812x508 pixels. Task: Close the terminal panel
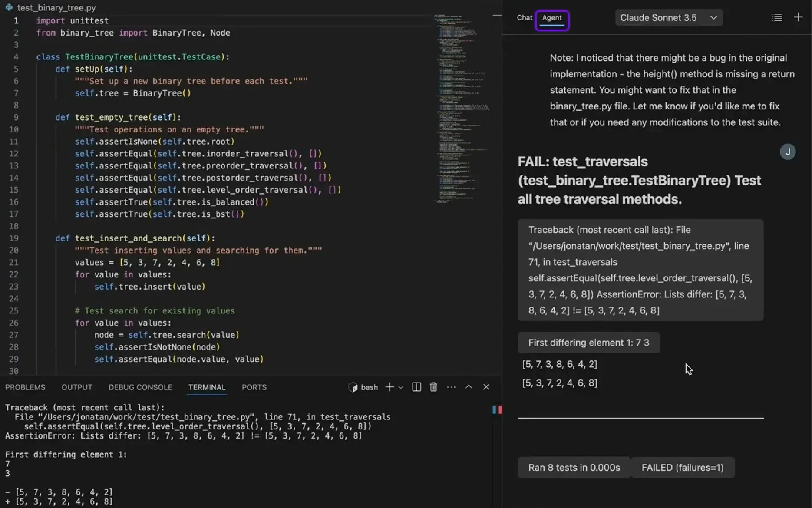click(x=486, y=387)
